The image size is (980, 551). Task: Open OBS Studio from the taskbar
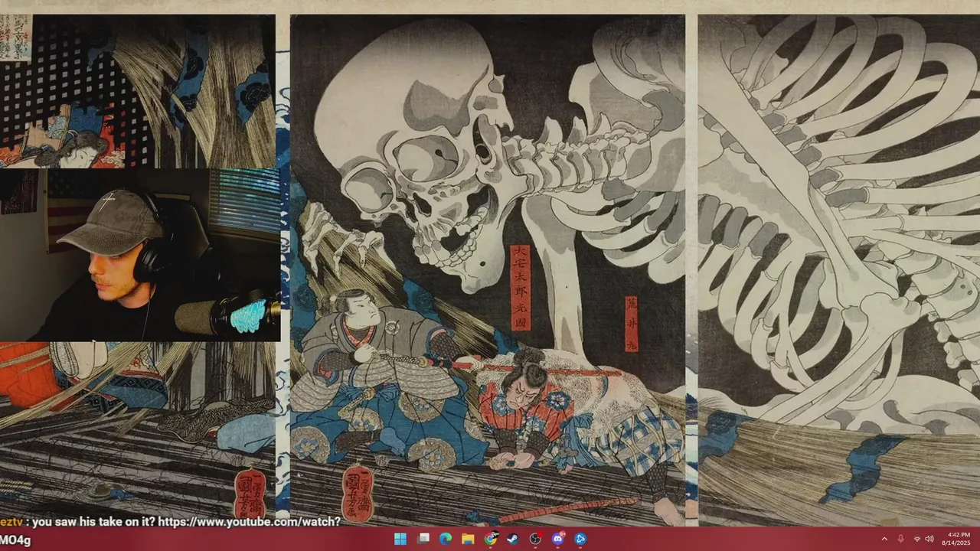click(x=535, y=539)
